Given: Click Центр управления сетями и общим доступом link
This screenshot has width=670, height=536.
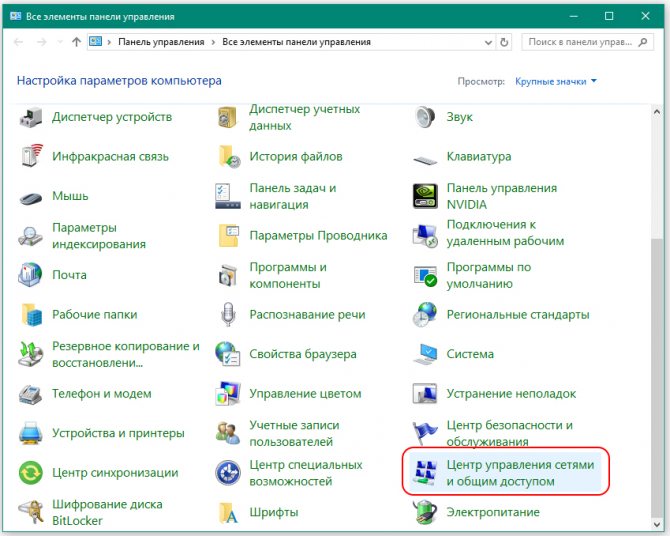Looking at the screenshot, I should pyautogui.click(x=520, y=473).
